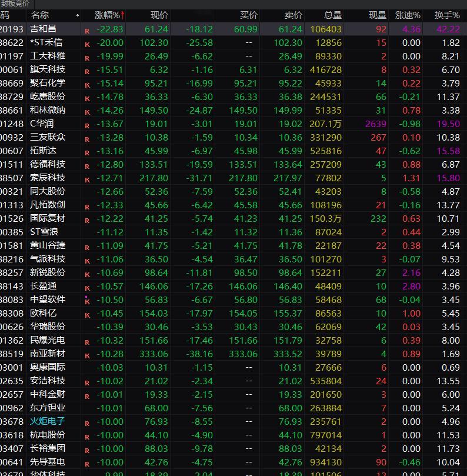Click the R marker on 黄山谷捷 row

87,247
